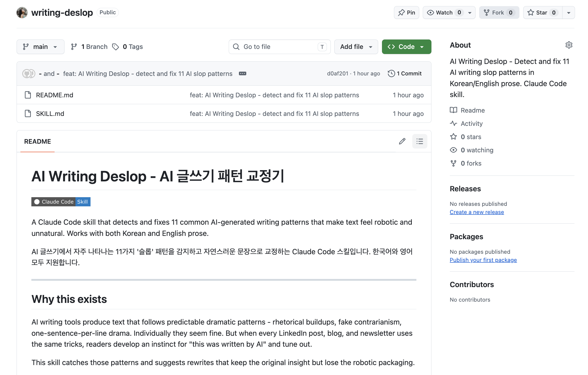Pin the writing-deslop repository
The width and height of the screenshot is (588, 375).
(406, 12)
